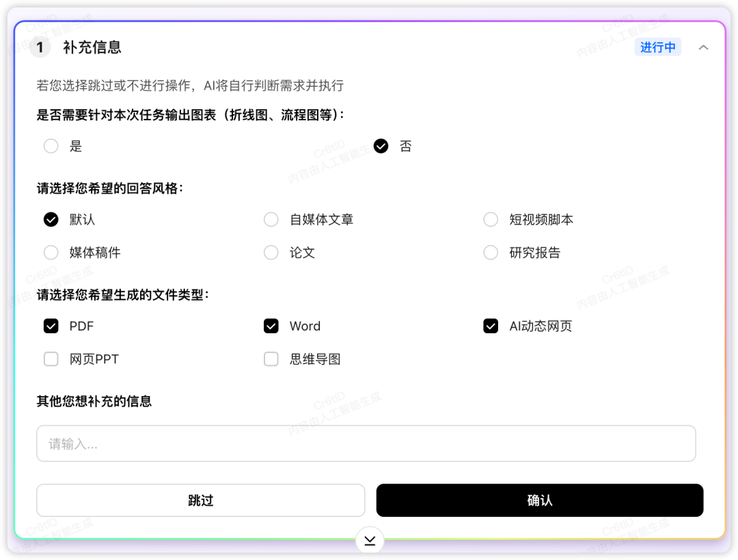
Task: Click the 其他您想补充的信息 label
Action: tap(94, 401)
